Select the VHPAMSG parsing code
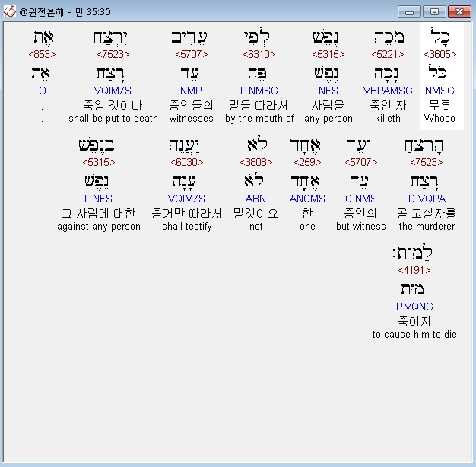The height and width of the screenshot is (467, 476). (x=388, y=91)
